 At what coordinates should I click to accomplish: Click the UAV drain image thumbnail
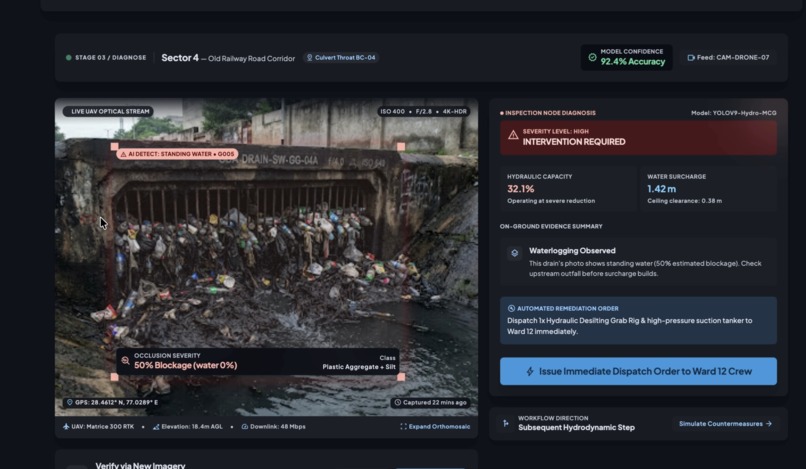pyautogui.click(x=266, y=257)
